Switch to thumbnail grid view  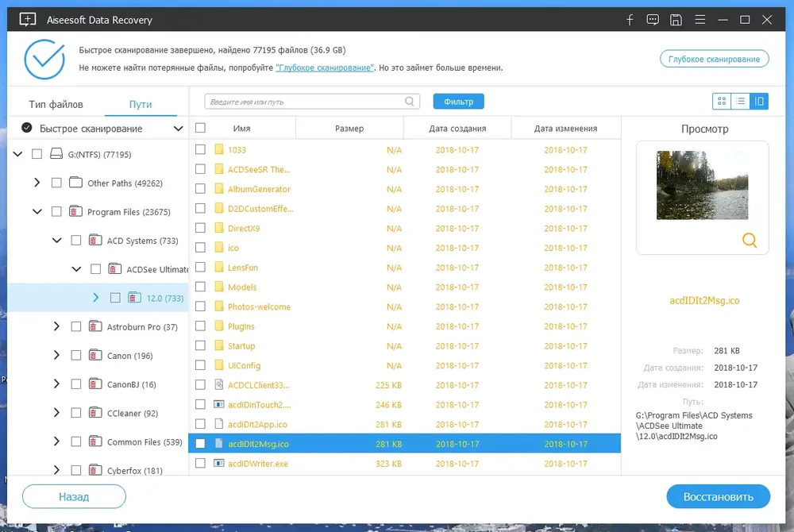click(x=722, y=101)
